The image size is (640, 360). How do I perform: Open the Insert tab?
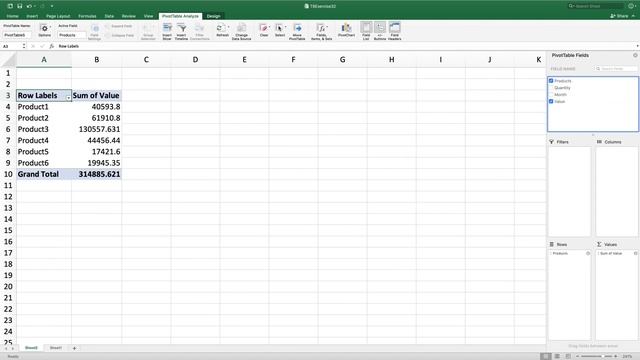pos(32,16)
